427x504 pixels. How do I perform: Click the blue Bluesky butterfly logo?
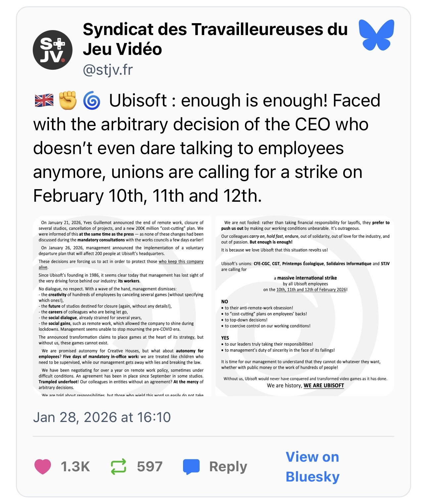click(x=376, y=35)
